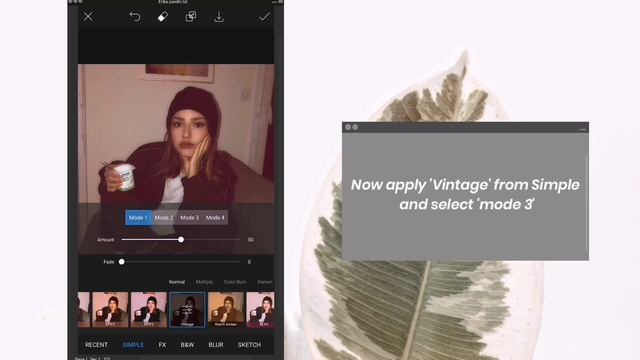This screenshot has width=640, height=360.
Task: Pick Mode 4
Action: click(x=215, y=218)
